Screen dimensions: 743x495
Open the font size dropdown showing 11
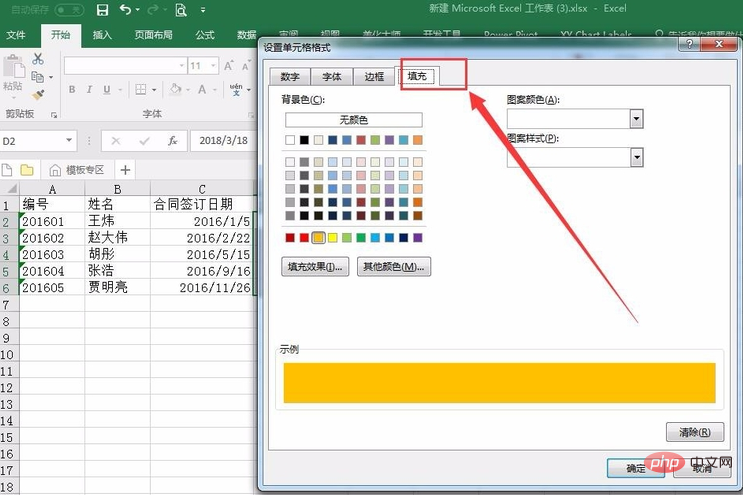(214, 65)
